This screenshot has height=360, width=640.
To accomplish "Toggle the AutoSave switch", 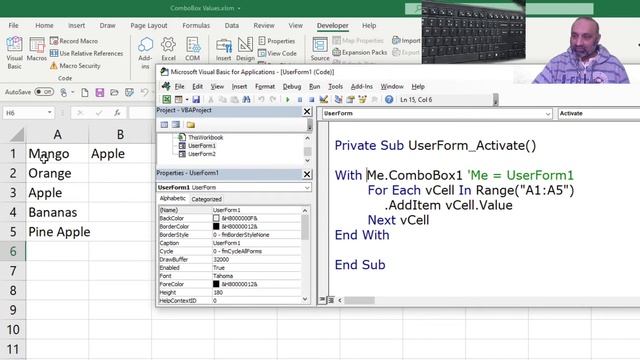I will tap(44, 92).
